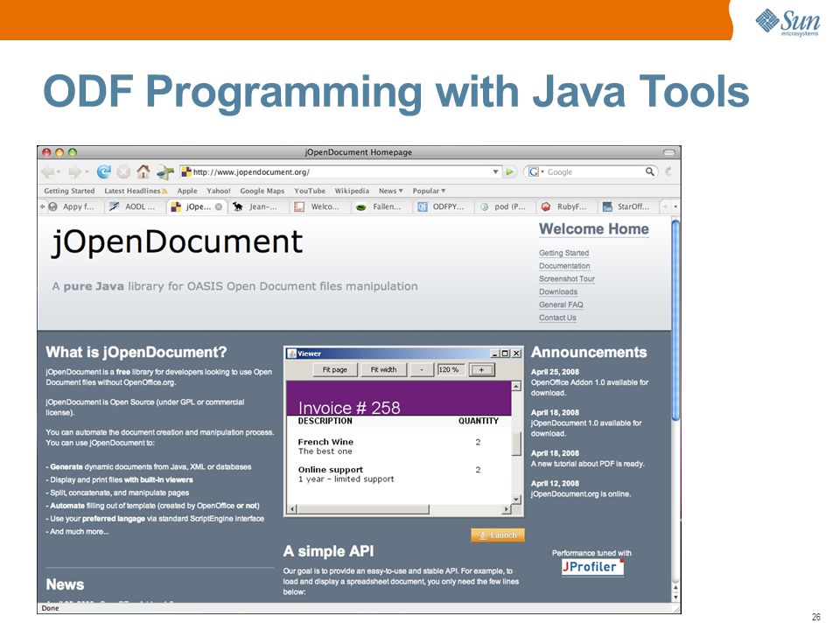Open the JProfiler logo link
Screen dimensions: 840x630
coord(592,567)
